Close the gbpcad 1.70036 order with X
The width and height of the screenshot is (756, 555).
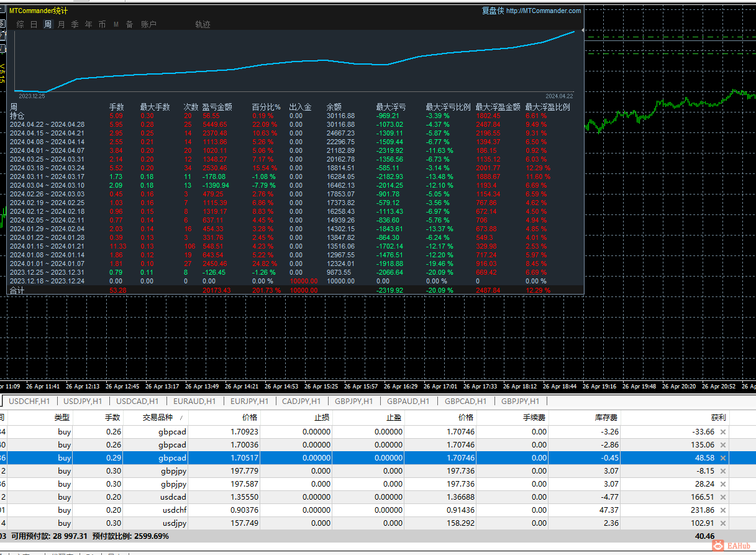pyautogui.click(x=722, y=445)
